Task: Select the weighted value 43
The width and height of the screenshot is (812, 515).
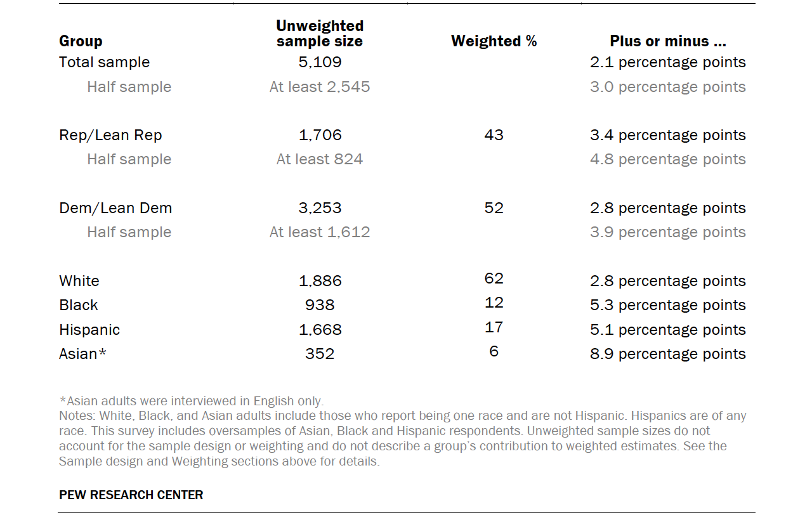Action: tap(494, 135)
